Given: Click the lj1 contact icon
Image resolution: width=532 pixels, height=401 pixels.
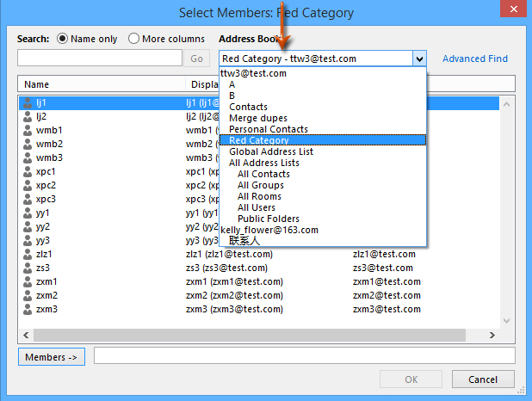Looking at the screenshot, I should [x=28, y=103].
